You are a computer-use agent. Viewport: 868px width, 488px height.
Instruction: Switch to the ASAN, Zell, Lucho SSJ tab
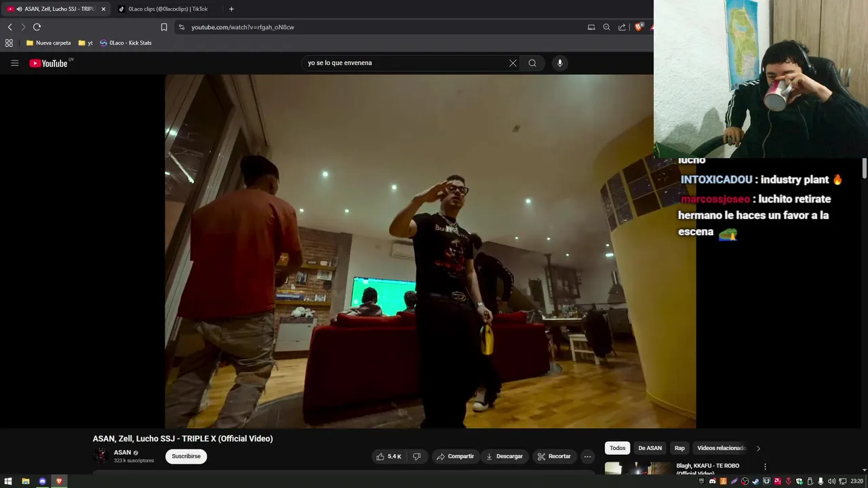pyautogui.click(x=55, y=9)
